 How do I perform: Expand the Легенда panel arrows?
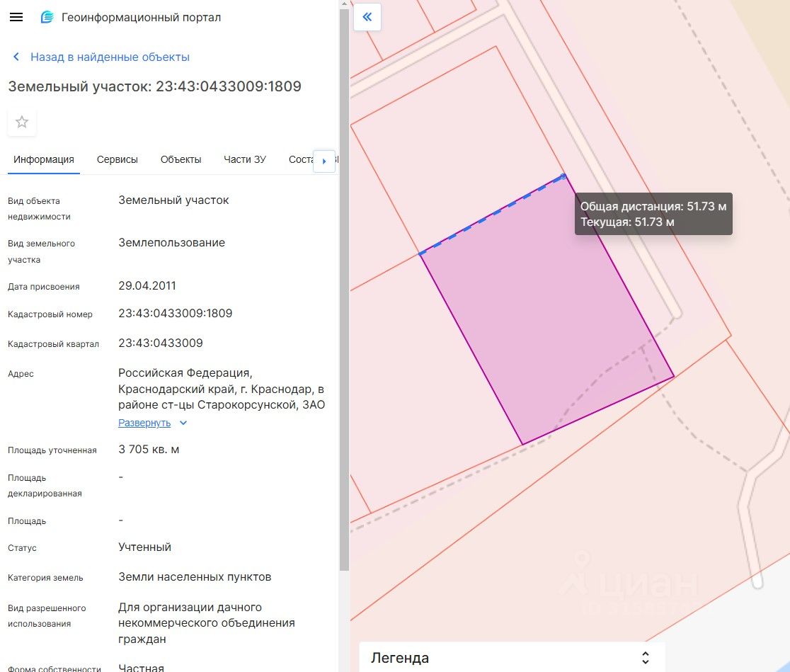click(645, 657)
